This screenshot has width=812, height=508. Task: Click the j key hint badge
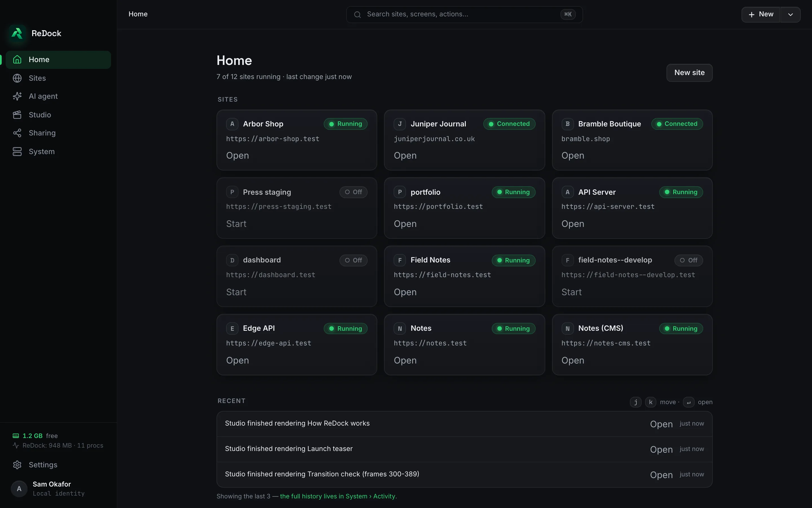point(636,402)
